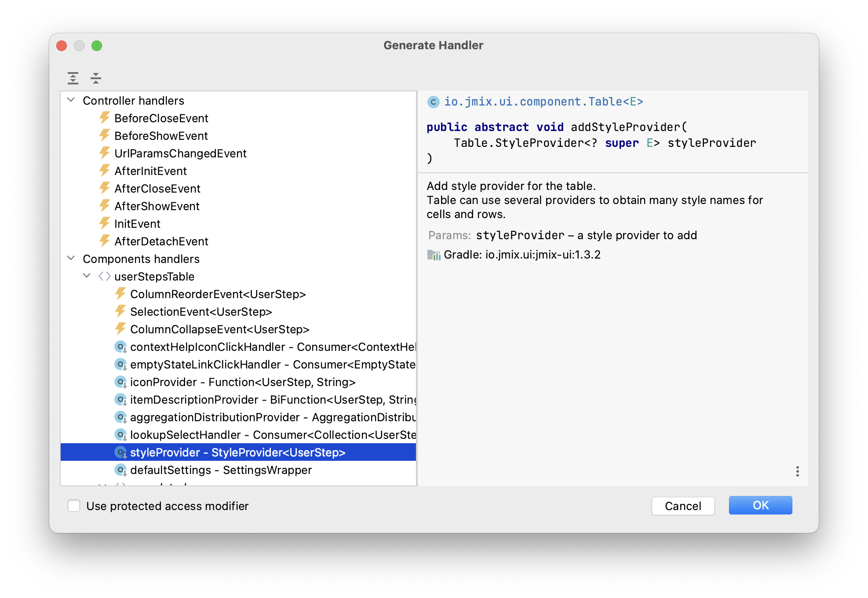This screenshot has height=598, width=868.
Task: Click the delegate icon beside contextHelpIconClickHandler
Action: click(x=120, y=347)
